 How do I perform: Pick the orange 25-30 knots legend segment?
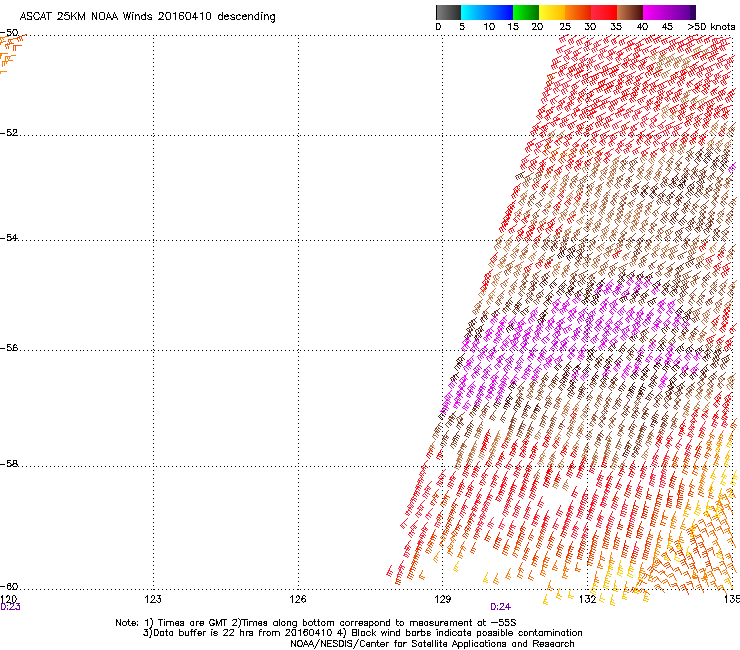[x=578, y=12]
